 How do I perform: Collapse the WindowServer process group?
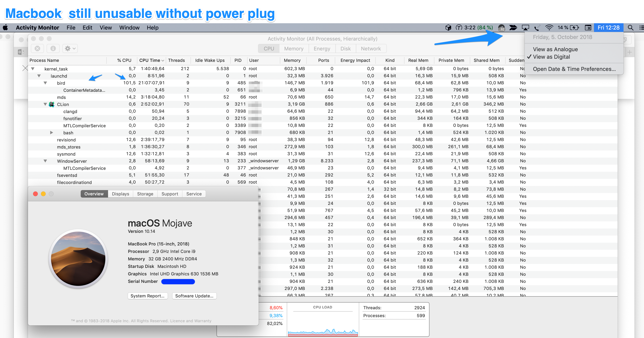pyautogui.click(x=45, y=161)
